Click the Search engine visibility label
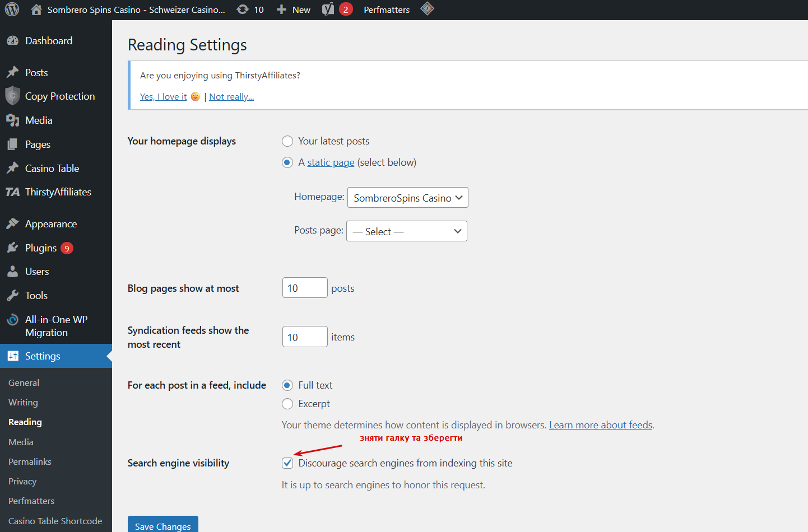Screen dimensions: 808x532 coord(178,463)
